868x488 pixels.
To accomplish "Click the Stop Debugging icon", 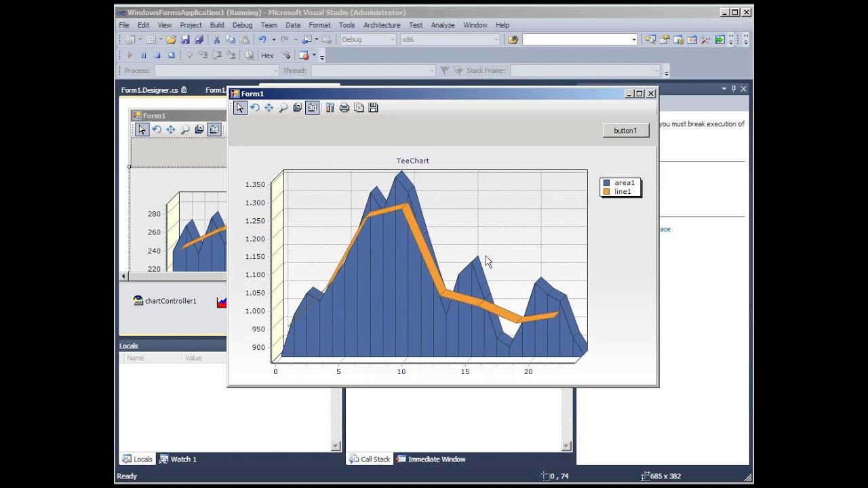I will [157, 56].
